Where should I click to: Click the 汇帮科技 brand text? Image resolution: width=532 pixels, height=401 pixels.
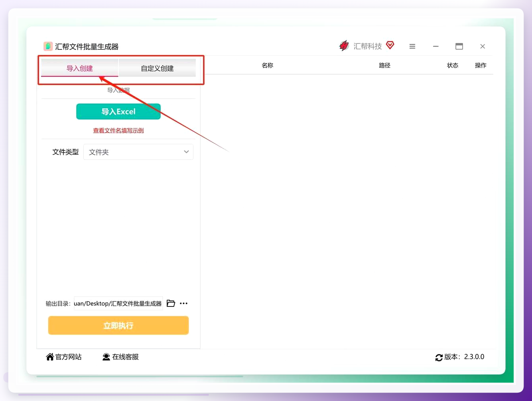[368, 46]
